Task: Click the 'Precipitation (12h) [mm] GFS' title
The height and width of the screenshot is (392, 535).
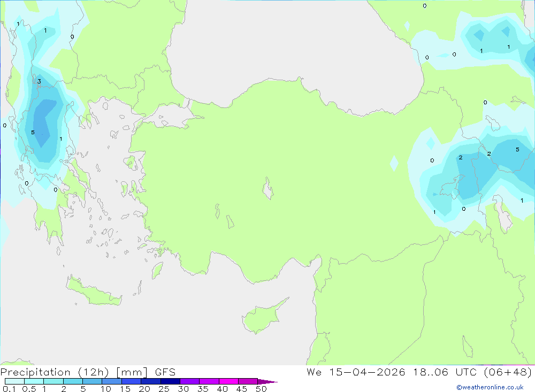Action: pyautogui.click(x=88, y=372)
